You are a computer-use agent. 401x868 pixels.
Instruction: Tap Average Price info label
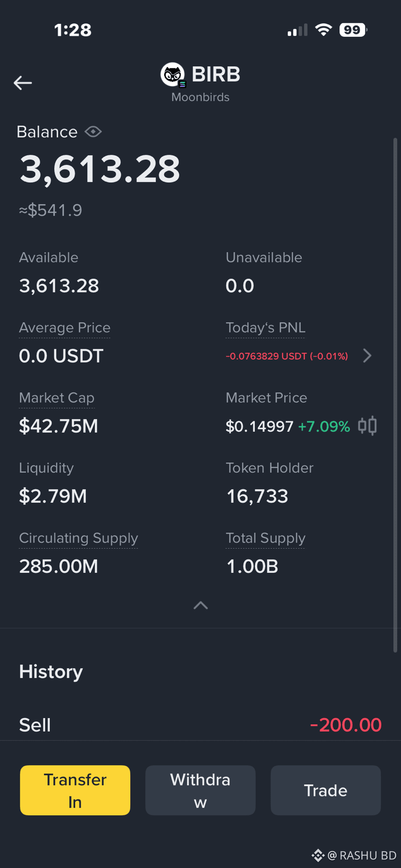click(64, 328)
